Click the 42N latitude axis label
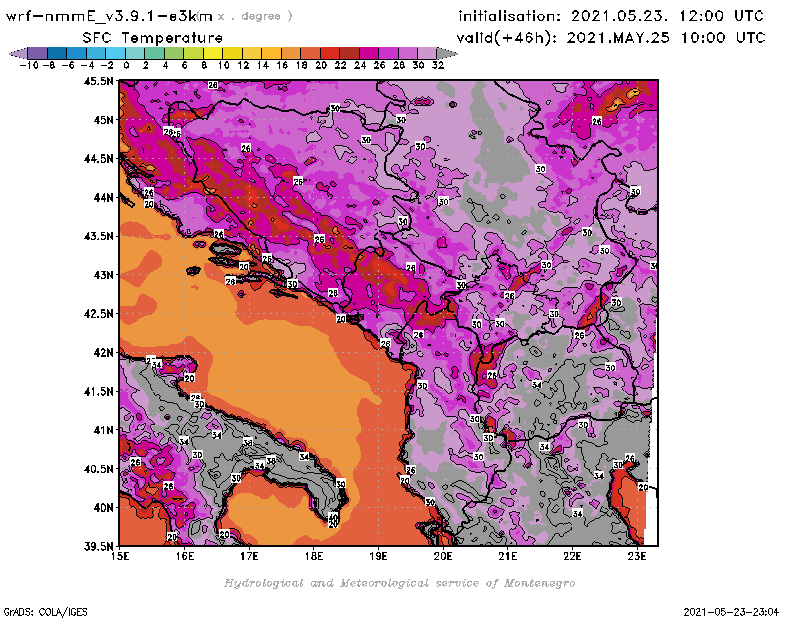This screenshot has height=618, width=800. [103, 353]
